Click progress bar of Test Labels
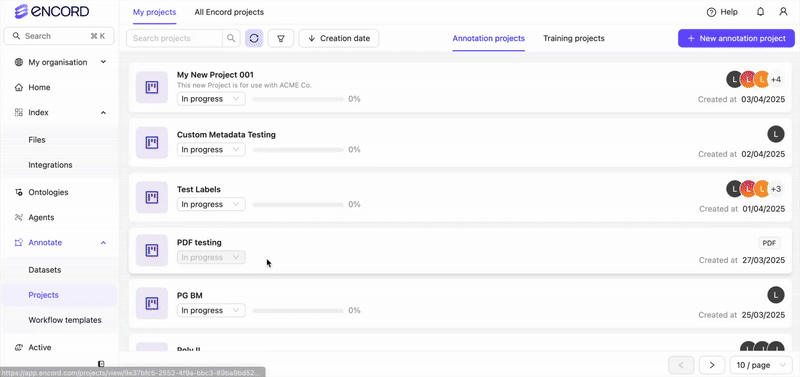The height and width of the screenshot is (377, 800). click(x=298, y=204)
